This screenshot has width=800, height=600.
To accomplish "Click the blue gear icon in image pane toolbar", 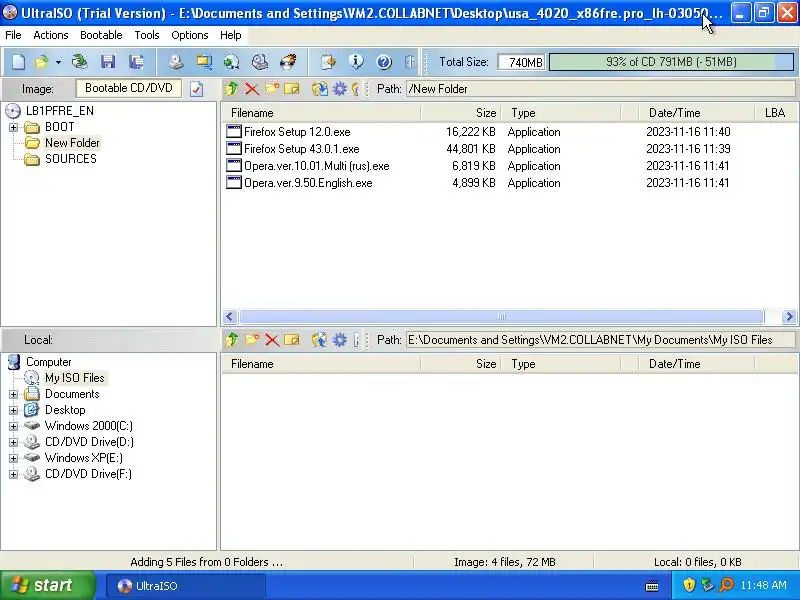I will point(340,89).
